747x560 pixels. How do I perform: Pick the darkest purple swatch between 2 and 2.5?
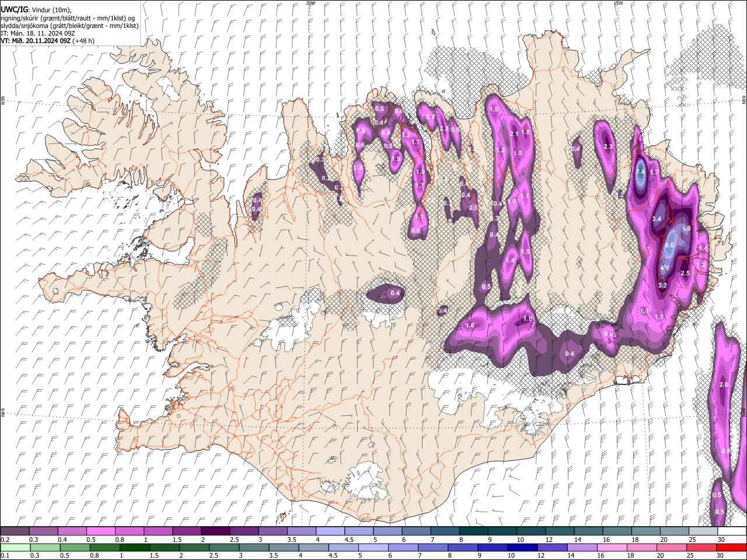[x=215, y=531]
